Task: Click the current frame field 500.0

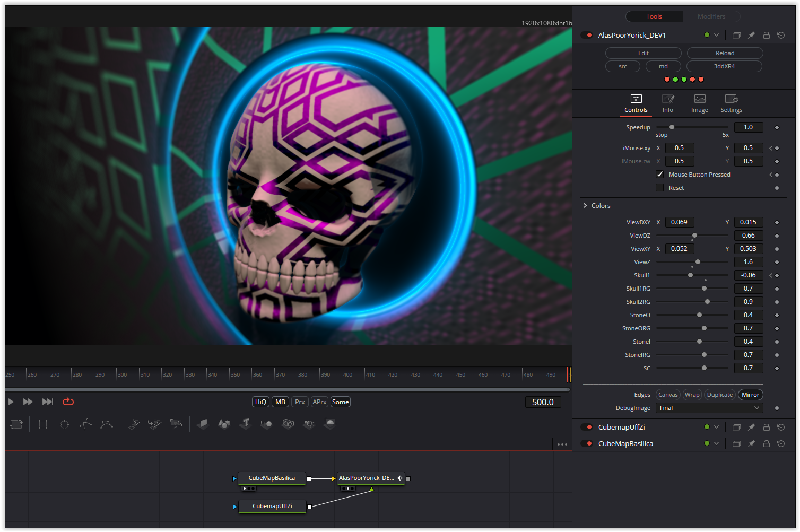Action: [543, 402]
